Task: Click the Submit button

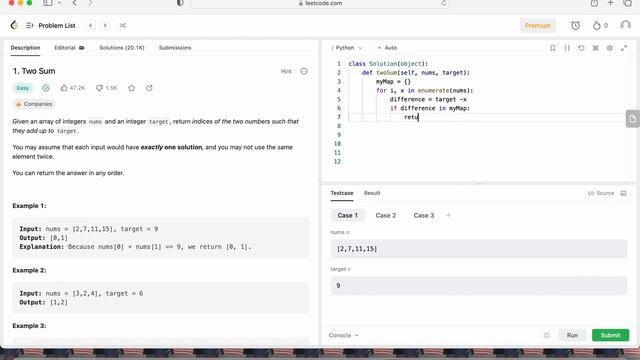Action: tap(610, 335)
